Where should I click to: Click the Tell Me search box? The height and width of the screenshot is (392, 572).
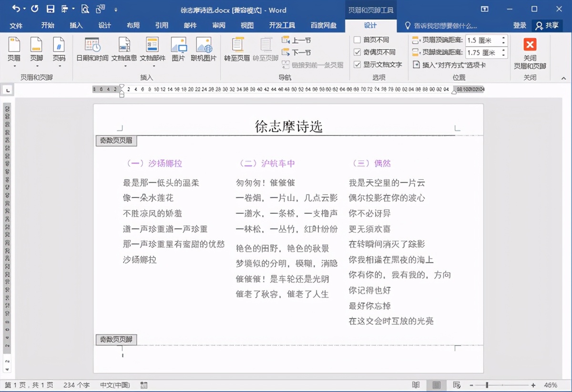click(443, 26)
